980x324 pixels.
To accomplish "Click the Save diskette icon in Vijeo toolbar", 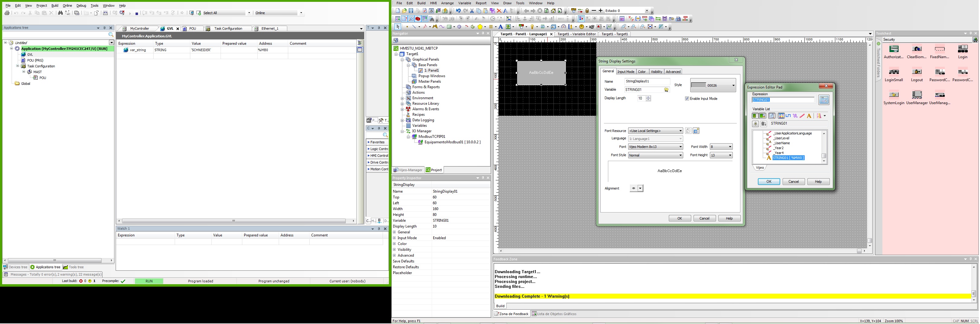I will coord(411,11).
